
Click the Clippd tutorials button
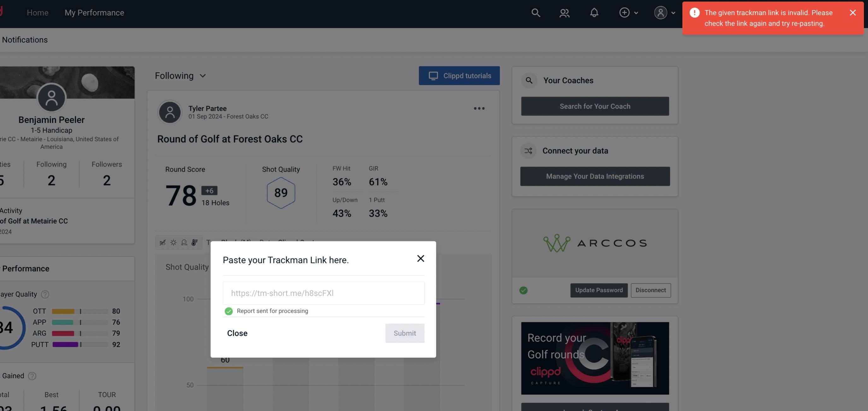click(460, 75)
